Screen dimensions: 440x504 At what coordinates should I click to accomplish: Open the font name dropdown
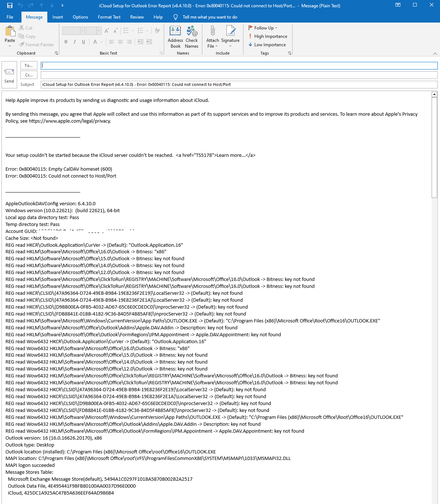83,31
